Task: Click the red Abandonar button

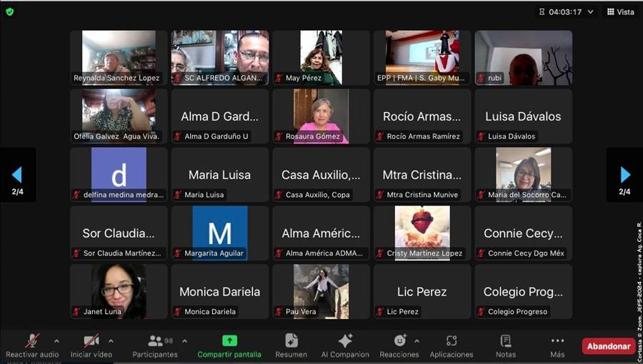Action: point(609,346)
